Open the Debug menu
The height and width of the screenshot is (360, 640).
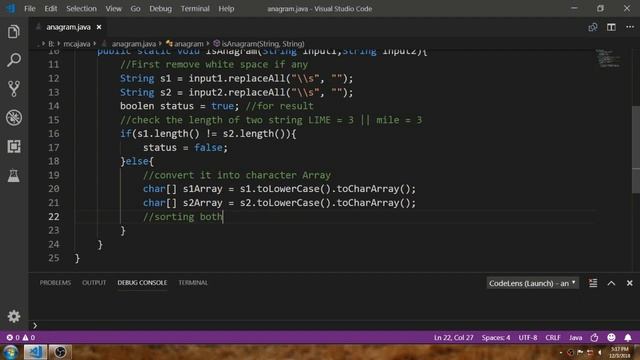pos(160,9)
